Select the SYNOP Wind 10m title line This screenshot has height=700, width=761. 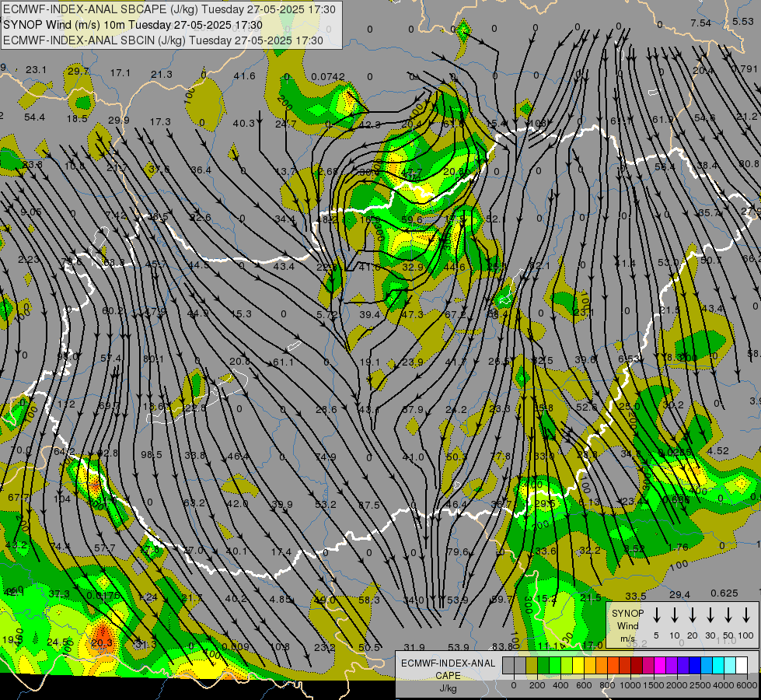(x=132, y=25)
